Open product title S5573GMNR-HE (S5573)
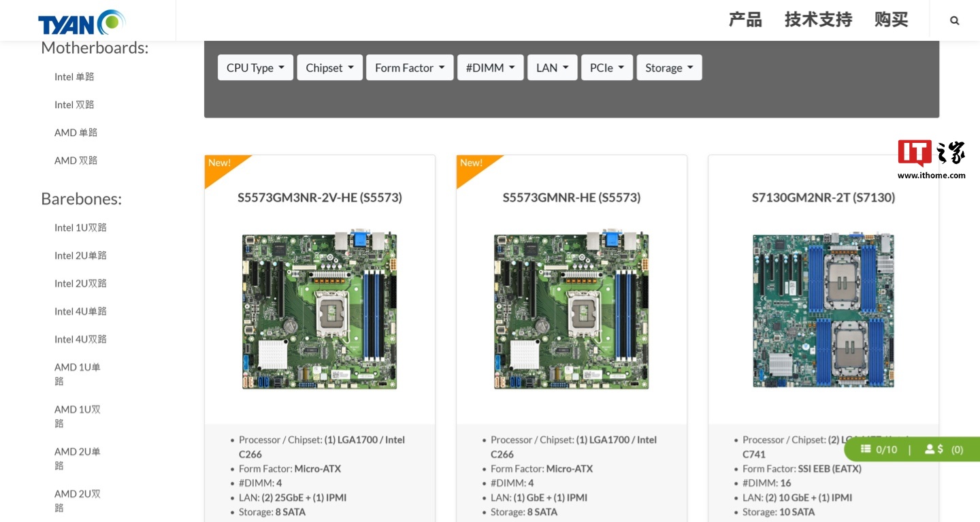Viewport: 980px width, 522px height. coord(572,197)
